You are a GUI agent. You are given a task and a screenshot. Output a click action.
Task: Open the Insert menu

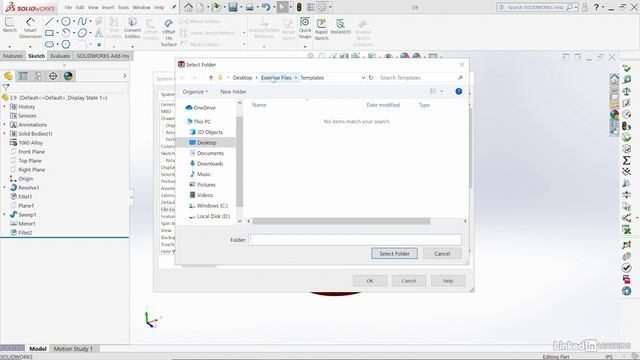click(108, 7)
